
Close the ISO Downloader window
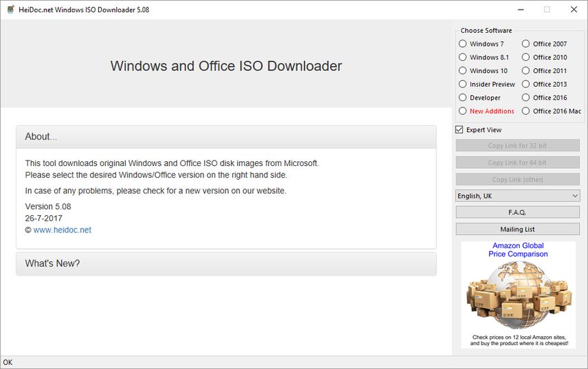tap(574, 10)
